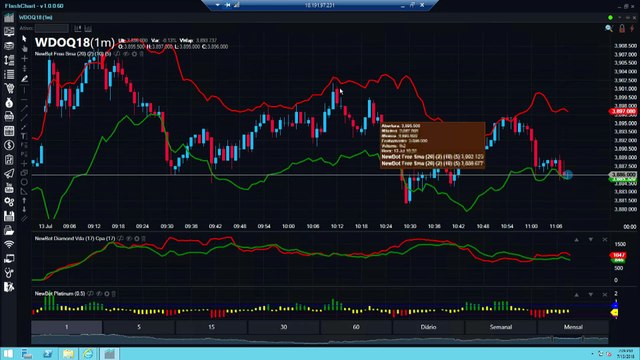Screen dimensions: 640x360
Task: Select the down arrow marker tool
Action: (24, 209)
